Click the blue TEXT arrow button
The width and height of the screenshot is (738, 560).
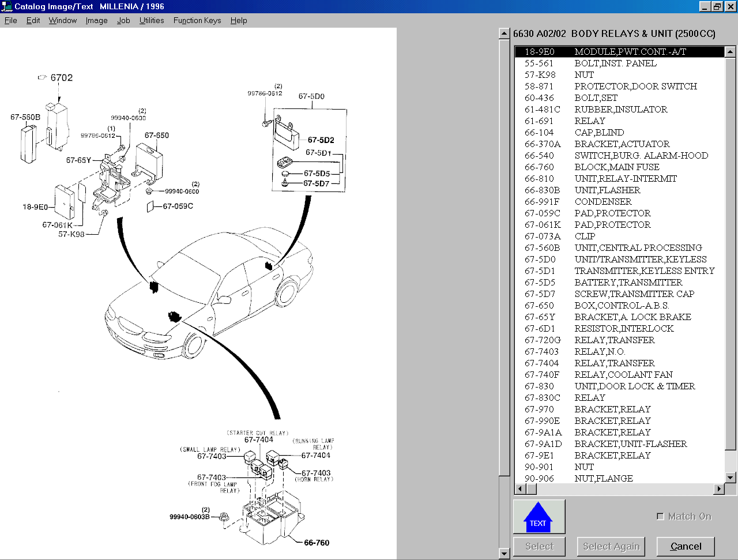point(539,516)
